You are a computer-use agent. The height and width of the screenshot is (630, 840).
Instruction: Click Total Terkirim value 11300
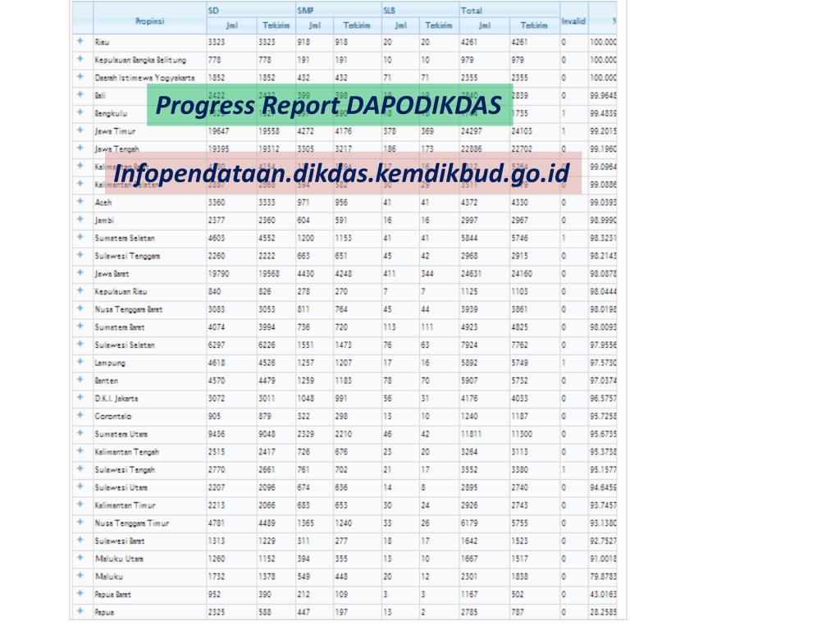(522, 434)
